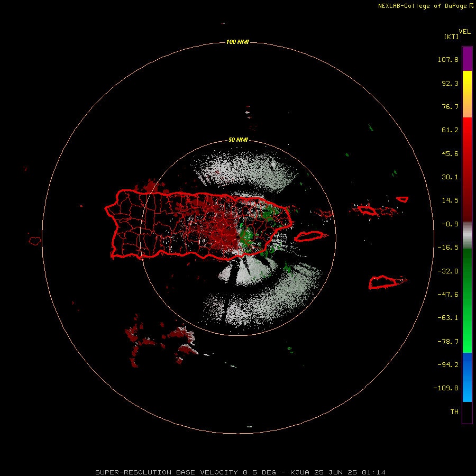
Task: Click the St. Croix island outline
Action: tap(383, 282)
